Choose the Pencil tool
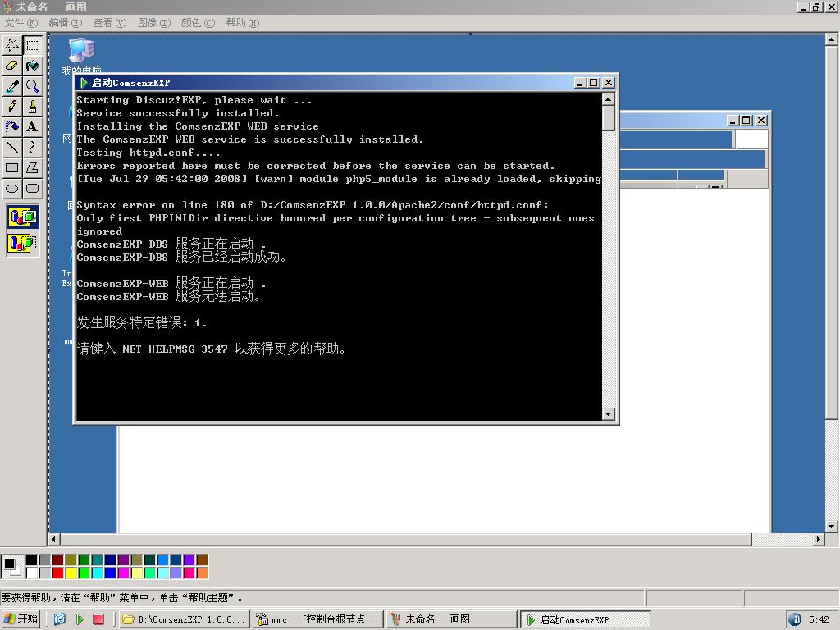Image resolution: width=840 pixels, height=630 pixels. pyautogui.click(x=12, y=106)
